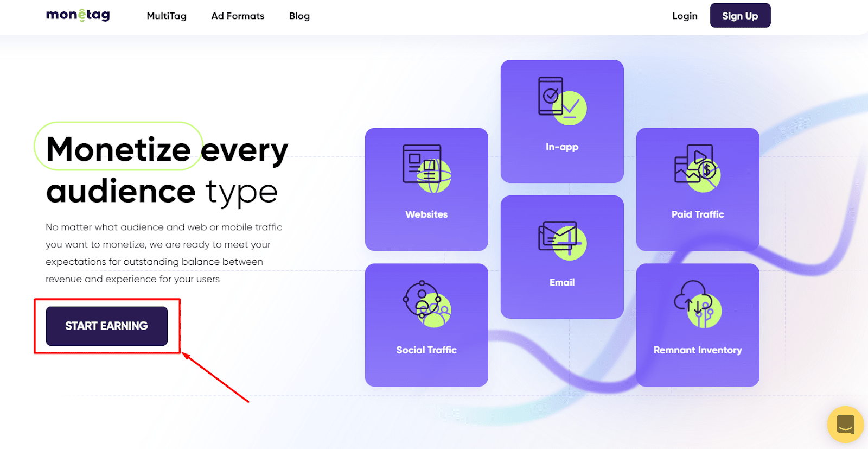Select the Social Traffic card label

pos(426,350)
